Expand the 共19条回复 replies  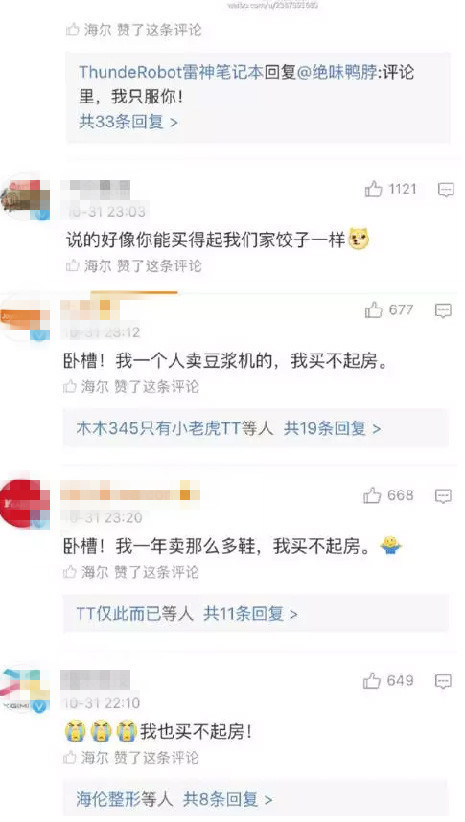332,428
